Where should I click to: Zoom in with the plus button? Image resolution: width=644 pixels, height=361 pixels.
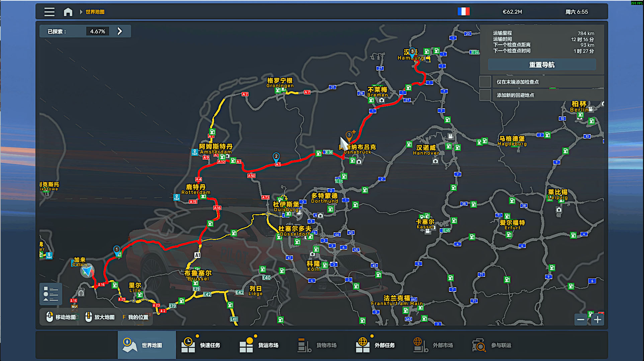597,320
